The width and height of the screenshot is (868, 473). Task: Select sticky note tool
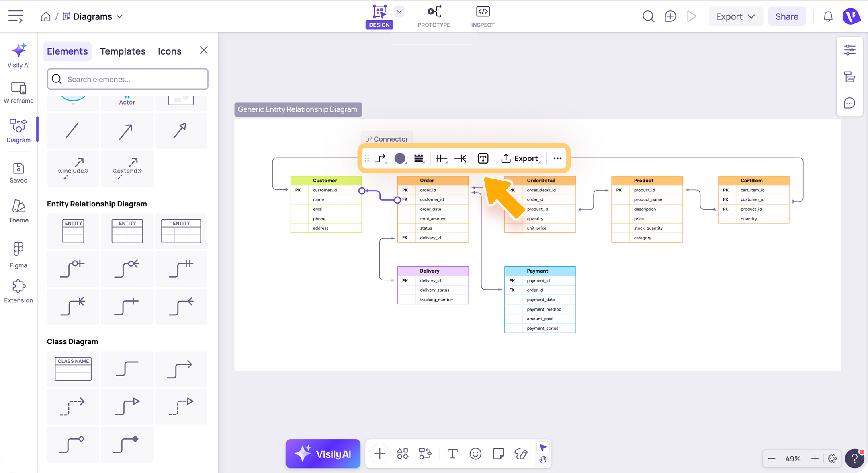click(x=498, y=454)
